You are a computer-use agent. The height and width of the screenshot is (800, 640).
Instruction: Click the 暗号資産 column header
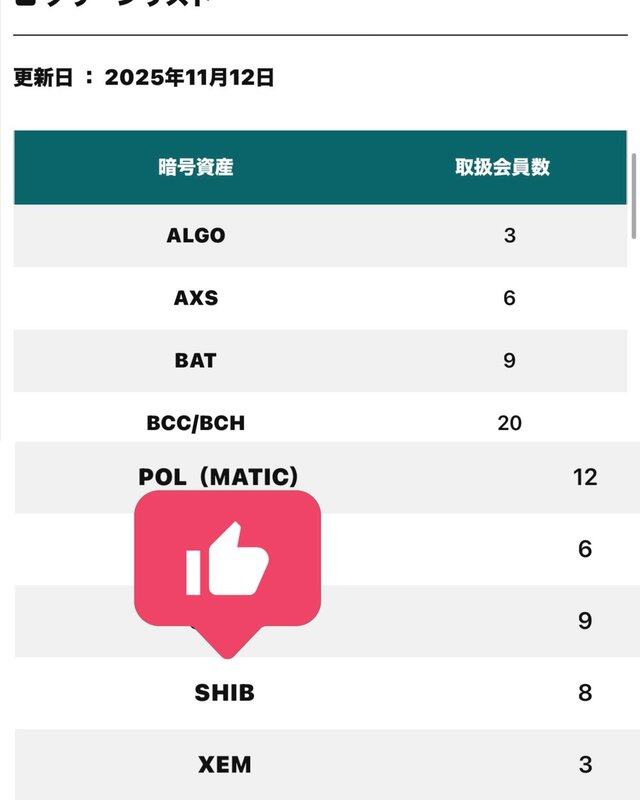196,167
